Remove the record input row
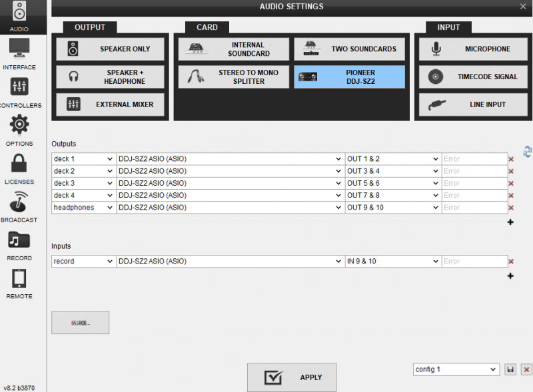 [511, 262]
